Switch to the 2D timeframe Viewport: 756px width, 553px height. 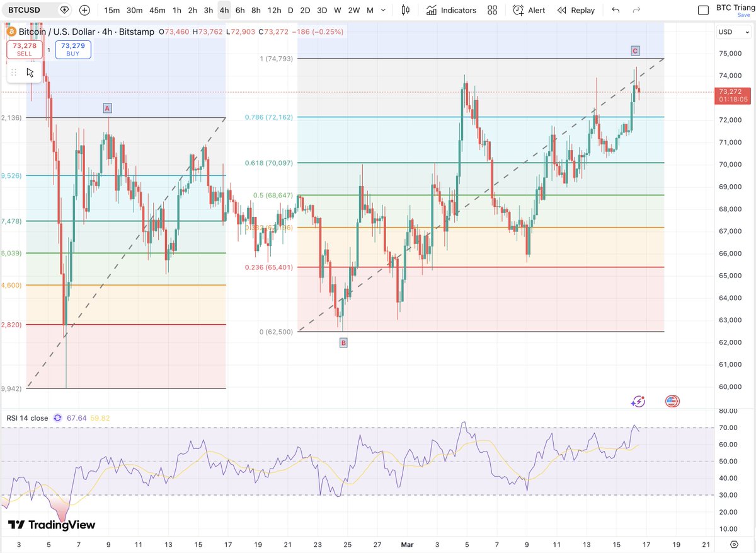point(305,10)
